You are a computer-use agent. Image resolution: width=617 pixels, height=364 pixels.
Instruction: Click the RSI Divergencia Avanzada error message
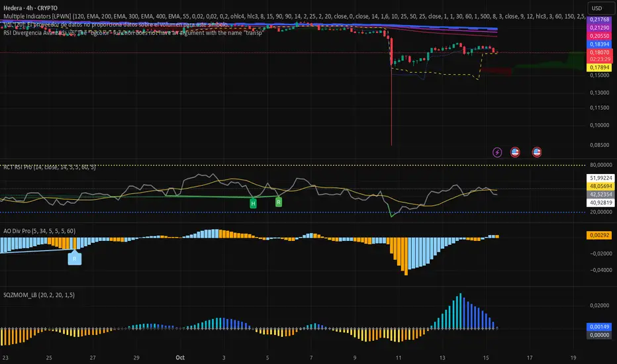click(132, 32)
